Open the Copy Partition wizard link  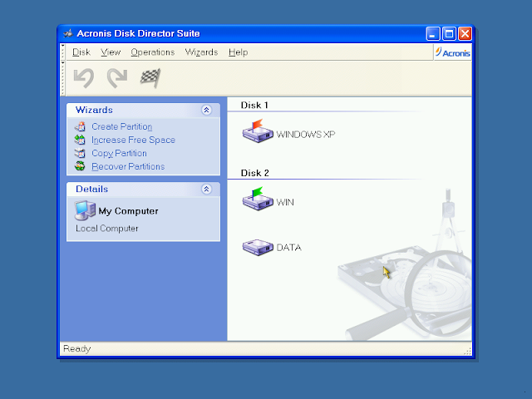pos(119,153)
